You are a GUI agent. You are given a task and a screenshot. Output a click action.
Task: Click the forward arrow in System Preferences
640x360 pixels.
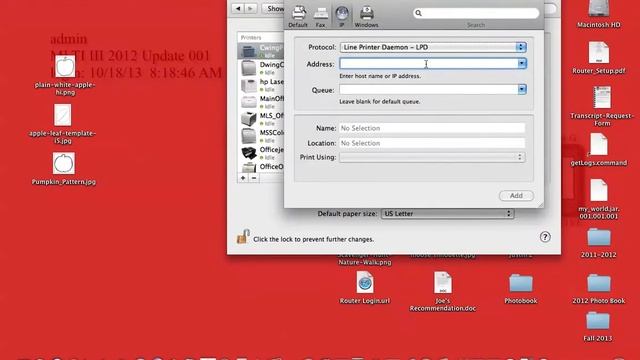(251, 8)
